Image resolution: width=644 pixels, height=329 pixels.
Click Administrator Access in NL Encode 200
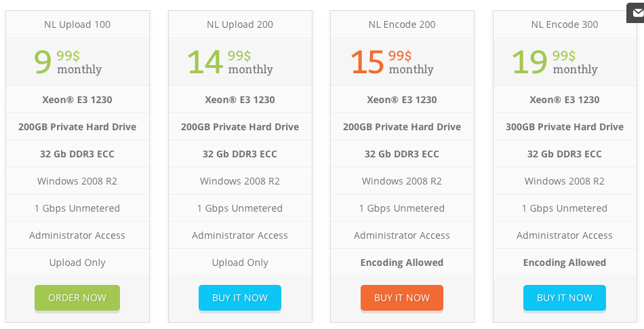[402, 235]
